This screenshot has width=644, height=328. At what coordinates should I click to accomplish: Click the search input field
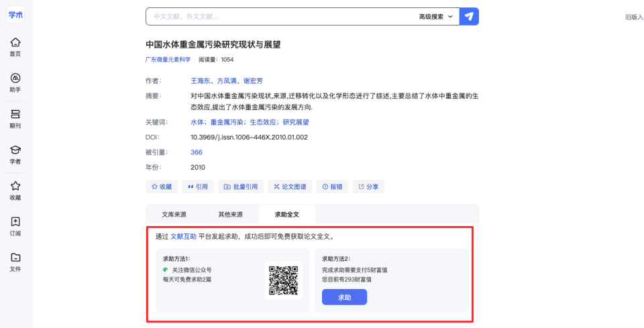tap(282, 17)
